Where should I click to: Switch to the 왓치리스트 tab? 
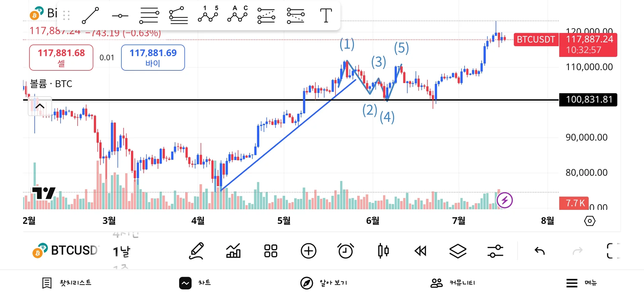point(67,283)
